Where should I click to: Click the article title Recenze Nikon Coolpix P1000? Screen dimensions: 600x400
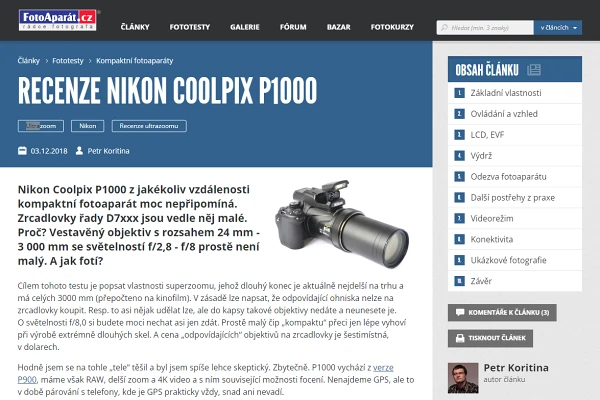tap(167, 91)
